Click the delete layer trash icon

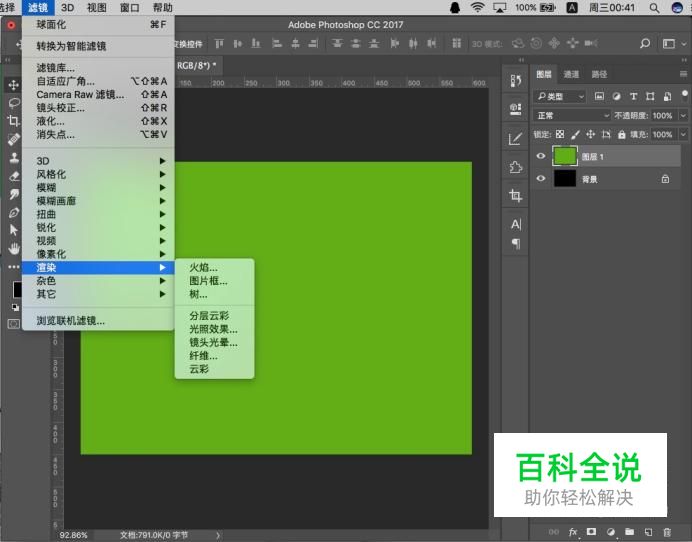point(666,531)
